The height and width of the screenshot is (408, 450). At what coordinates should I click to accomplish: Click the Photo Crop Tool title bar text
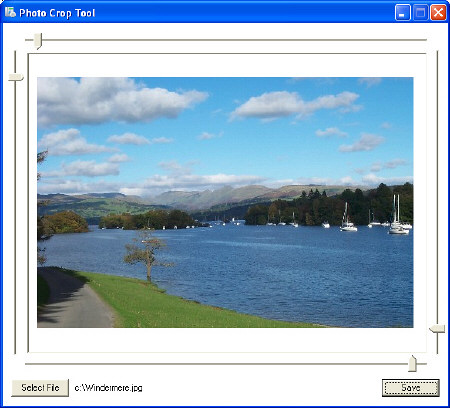pyautogui.click(x=57, y=13)
